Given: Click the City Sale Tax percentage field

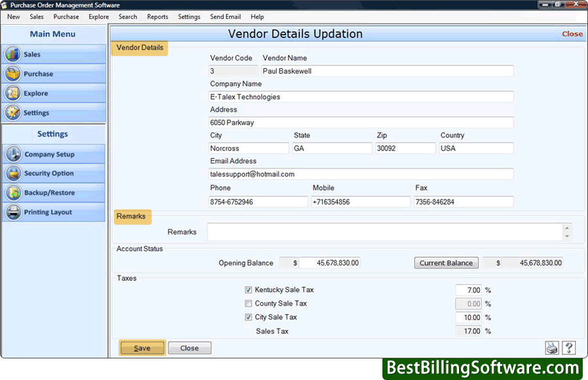Looking at the screenshot, I should click(x=468, y=317).
